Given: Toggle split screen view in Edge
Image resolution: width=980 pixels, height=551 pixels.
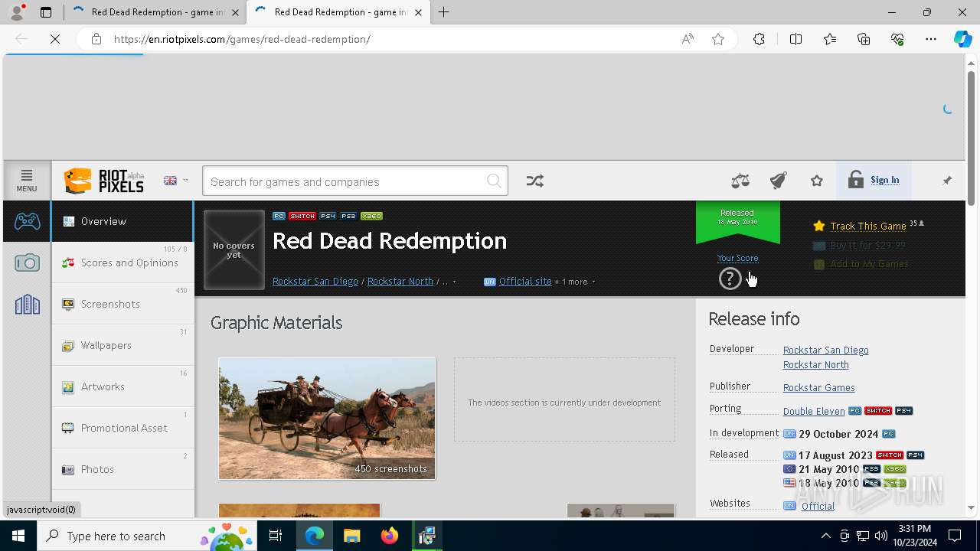Looking at the screenshot, I should click(x=795, y=39).
